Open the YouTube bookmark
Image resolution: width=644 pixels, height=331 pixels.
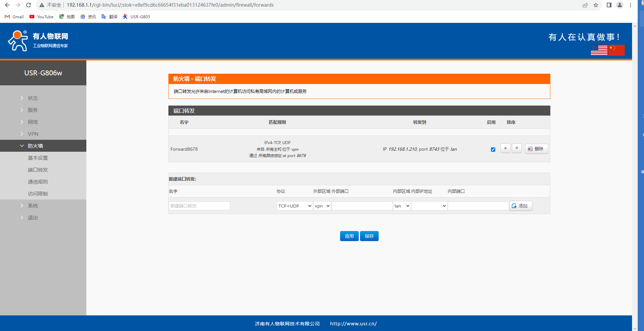pyautogui.click(x=42, y=17)
